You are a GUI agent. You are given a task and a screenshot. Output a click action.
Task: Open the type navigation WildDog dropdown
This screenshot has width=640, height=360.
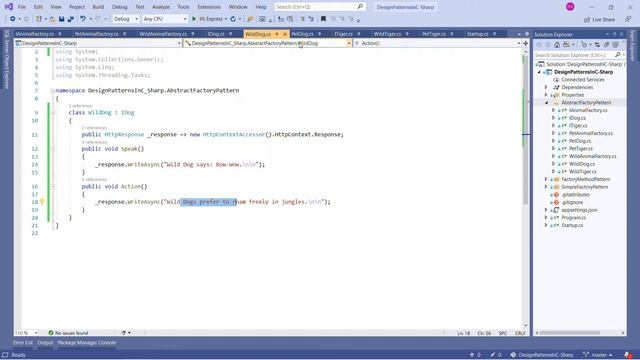tap(268, 43)
